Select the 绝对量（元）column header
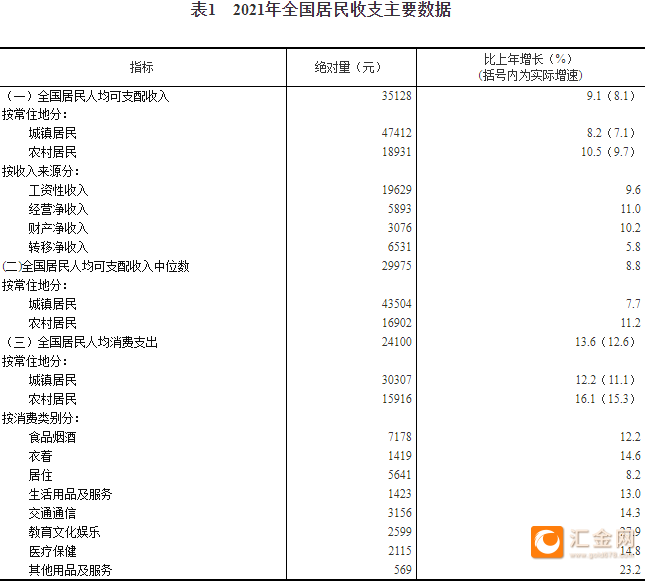The width and height of the screenshot is (651, 581). (348, 67)
